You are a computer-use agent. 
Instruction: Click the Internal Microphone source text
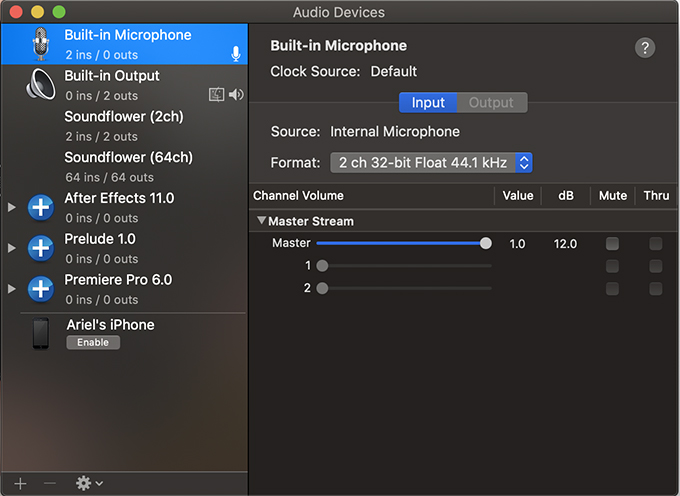point(395,131)
